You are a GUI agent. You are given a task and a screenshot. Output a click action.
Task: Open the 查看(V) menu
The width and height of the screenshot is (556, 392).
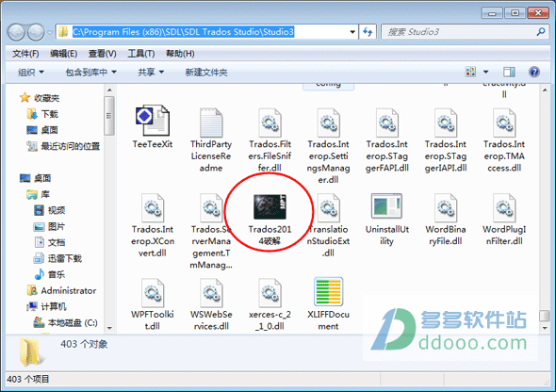[102, 54]
